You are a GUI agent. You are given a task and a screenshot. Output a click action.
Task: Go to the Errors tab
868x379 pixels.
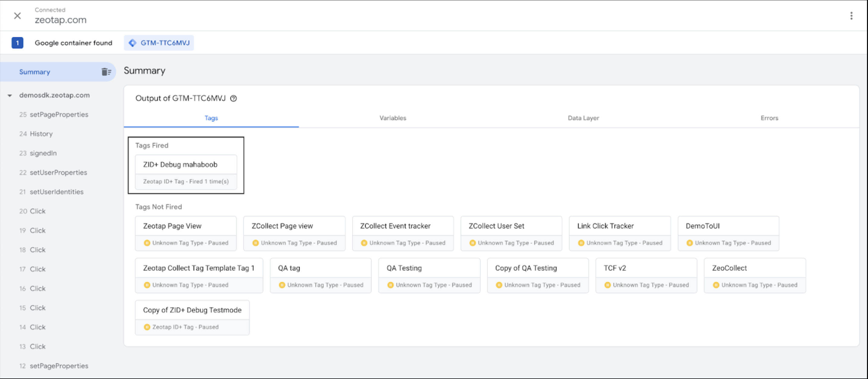tap(769, 118)
